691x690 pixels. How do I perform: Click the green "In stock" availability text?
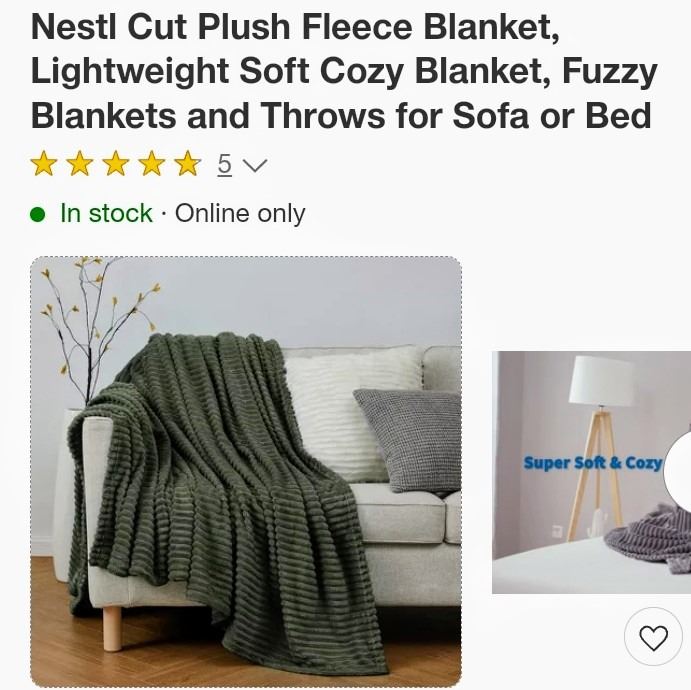[106, 214]
